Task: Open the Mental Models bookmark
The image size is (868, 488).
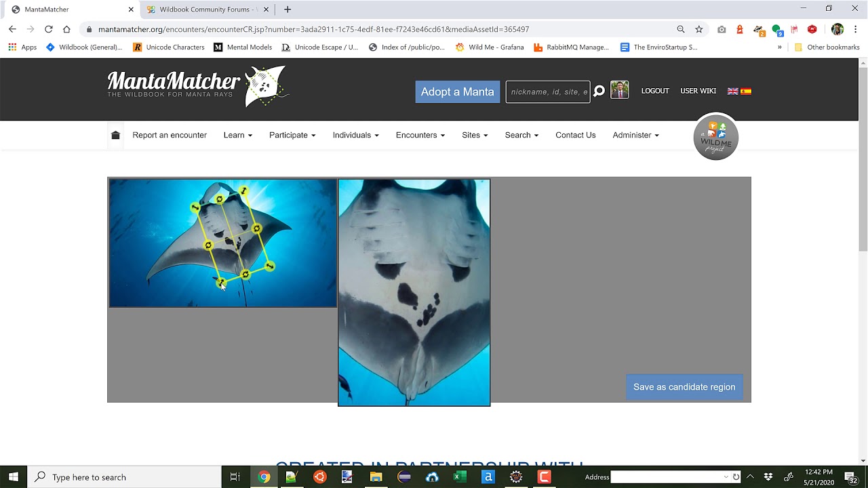Action: [243, 47]
